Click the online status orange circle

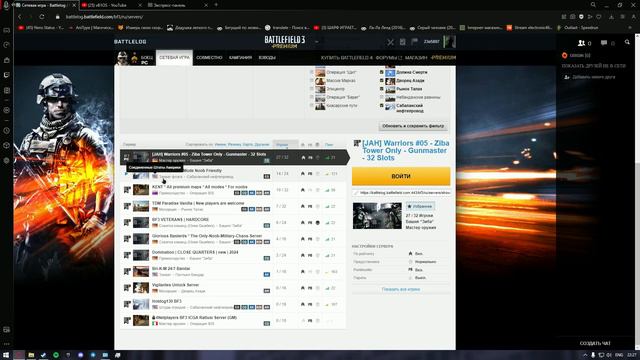tap(564, 56)
